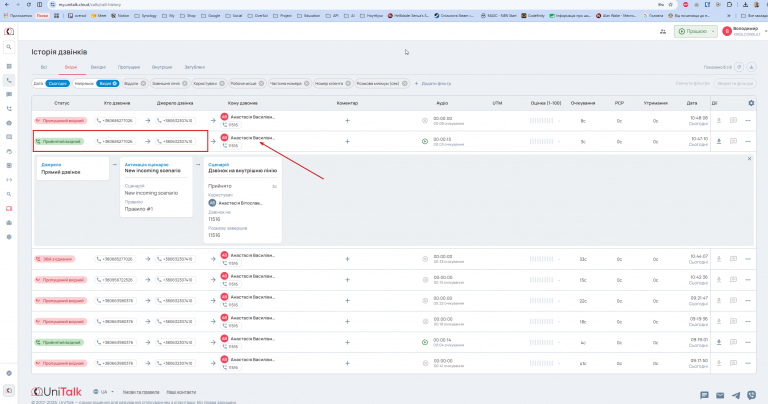Download recording of the 10:47 call
768x404 pixels.
[719, 141]
